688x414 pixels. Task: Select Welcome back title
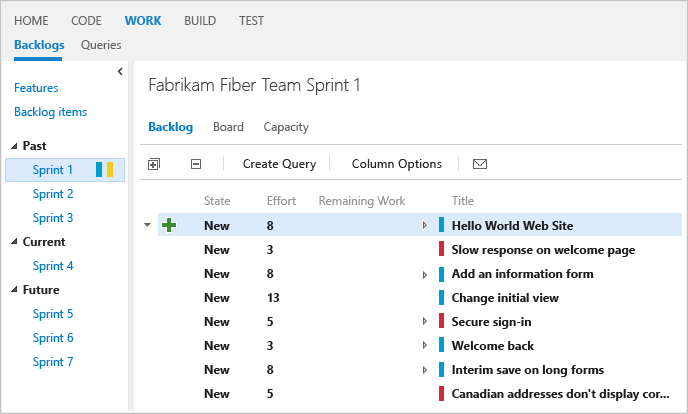pyautogui.click(x=493, y=346)
